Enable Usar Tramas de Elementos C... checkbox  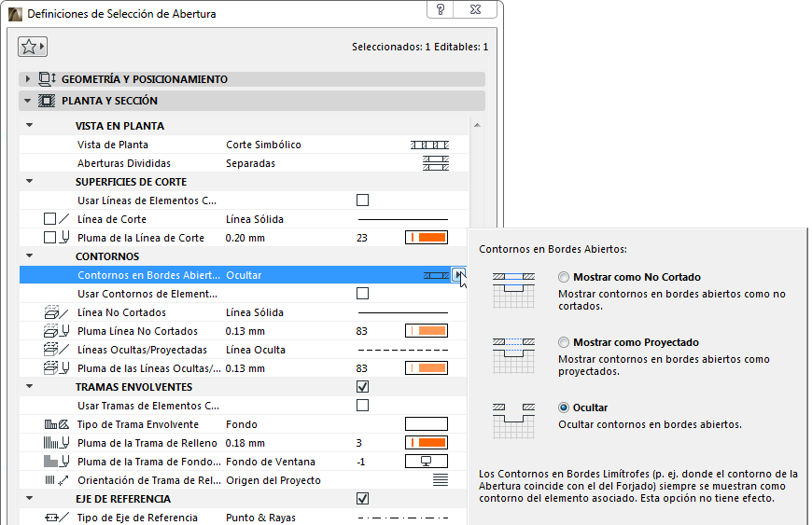pyautogui.click(x=362, y=406)
